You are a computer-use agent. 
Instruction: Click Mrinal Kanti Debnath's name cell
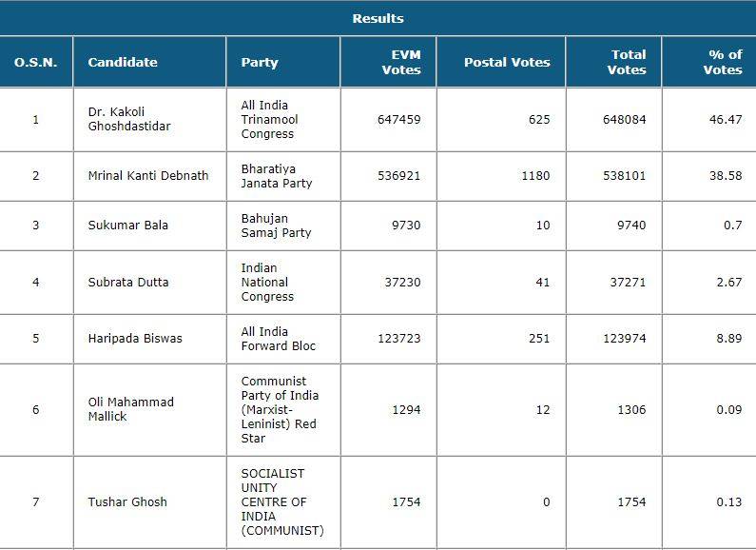pyautogui.click(x=147, y=176)
